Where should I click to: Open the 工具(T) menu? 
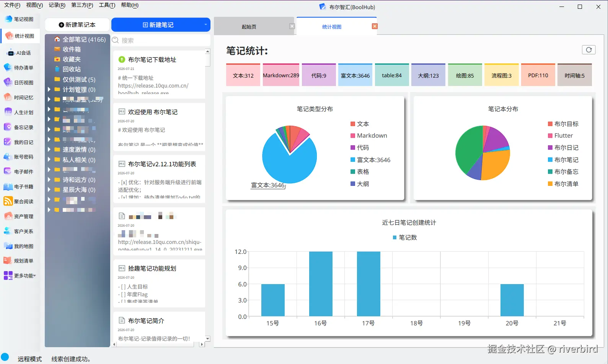(107, 5)
